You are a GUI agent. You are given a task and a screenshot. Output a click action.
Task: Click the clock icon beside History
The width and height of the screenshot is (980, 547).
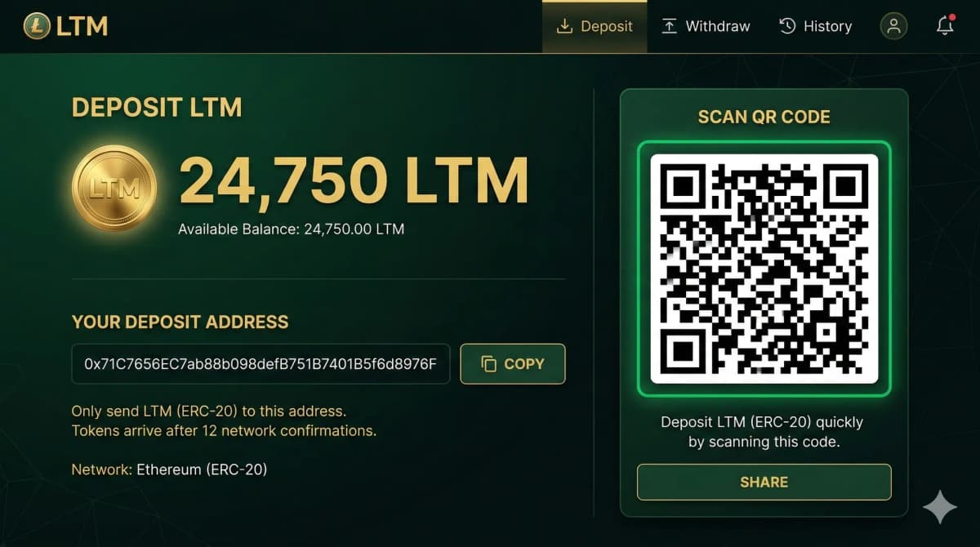[787, 26]
